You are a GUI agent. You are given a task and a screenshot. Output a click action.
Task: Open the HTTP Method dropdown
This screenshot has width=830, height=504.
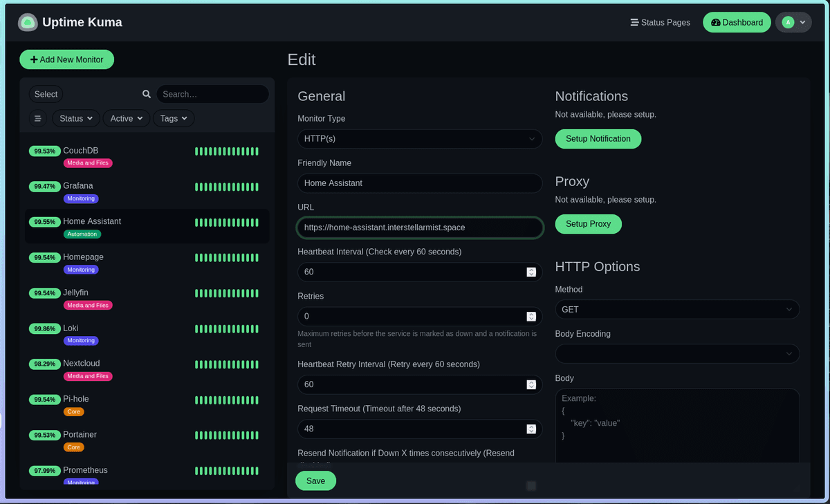tap(677, 310)
